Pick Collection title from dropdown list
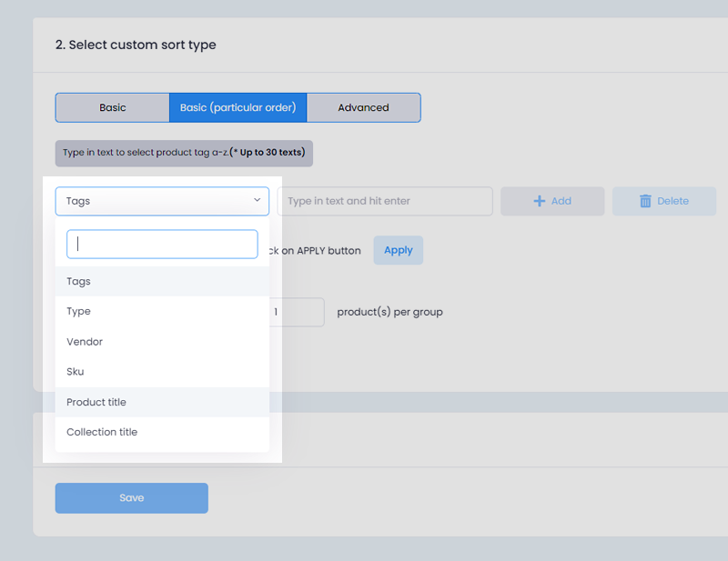728x561 pixels. tap(162, 432)
